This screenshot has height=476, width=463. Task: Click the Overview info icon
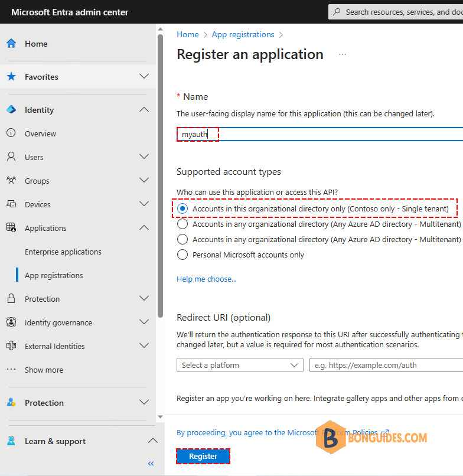coord(11,133)
